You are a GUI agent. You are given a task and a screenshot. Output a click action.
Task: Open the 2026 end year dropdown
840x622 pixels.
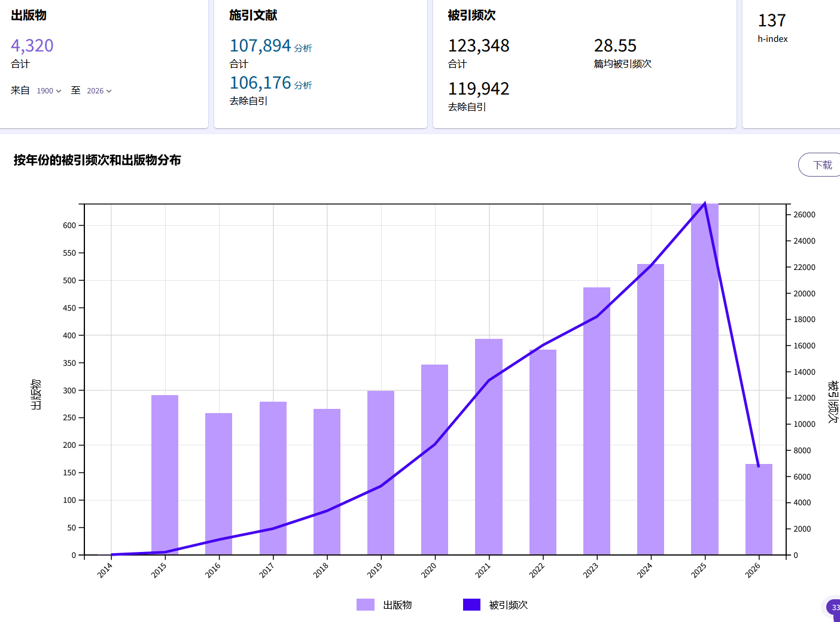click(99, 91)
